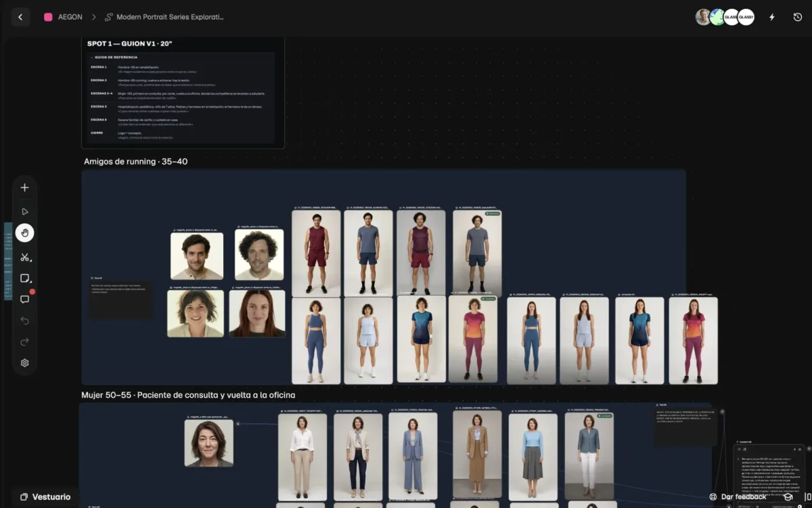Select red-haired woman in blue patterned tee
The image size is (812, 508).
[x=639, y=340]
